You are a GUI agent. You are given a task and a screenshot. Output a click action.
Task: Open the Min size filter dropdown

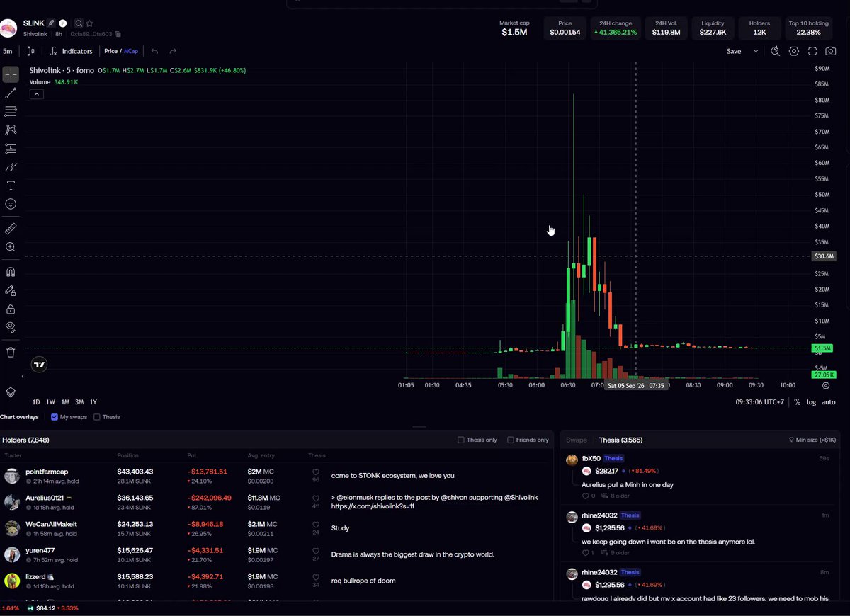click(x=812, y=440)
